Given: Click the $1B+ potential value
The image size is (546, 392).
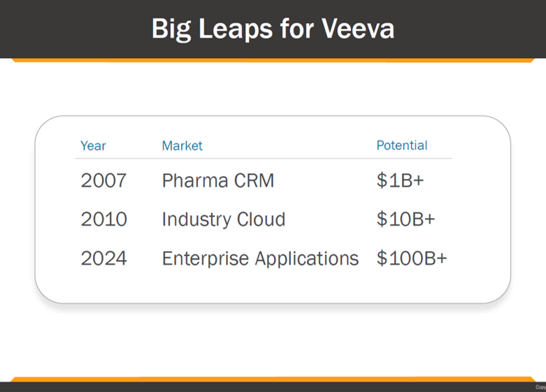Looking at the screenshot, I should pyautogui.click(x=400, y=180).
